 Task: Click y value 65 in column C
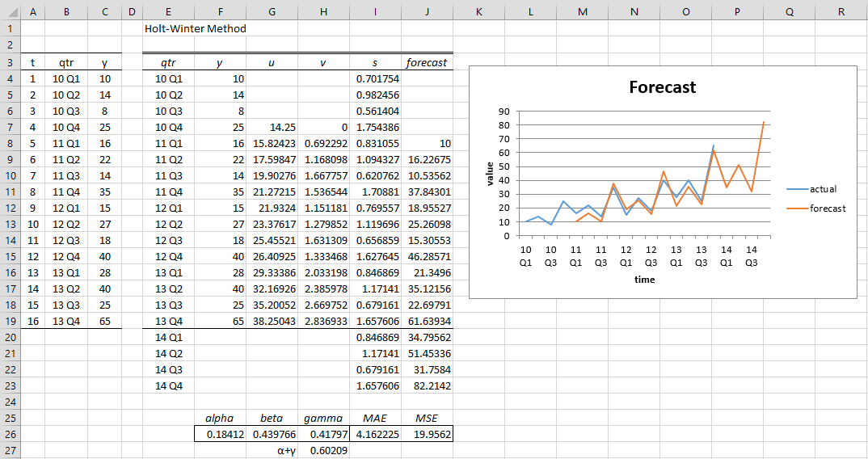pos(104,321)
